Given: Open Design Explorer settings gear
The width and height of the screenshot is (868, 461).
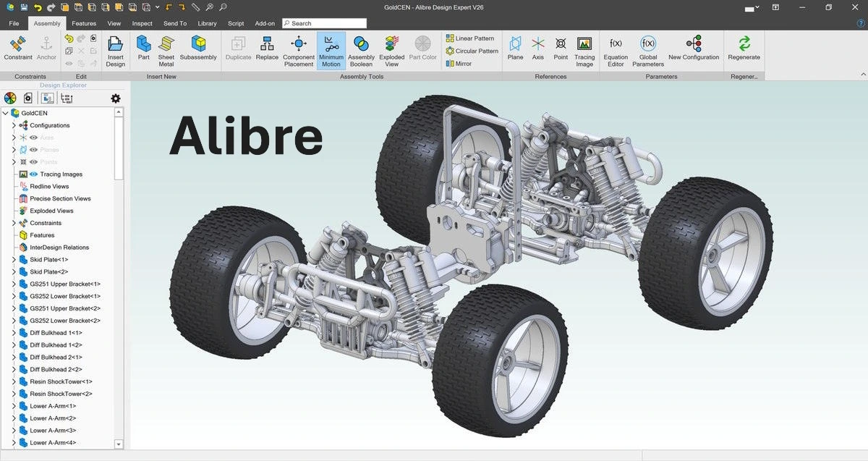Looking at the screenshot, I should tap(116, 98).
